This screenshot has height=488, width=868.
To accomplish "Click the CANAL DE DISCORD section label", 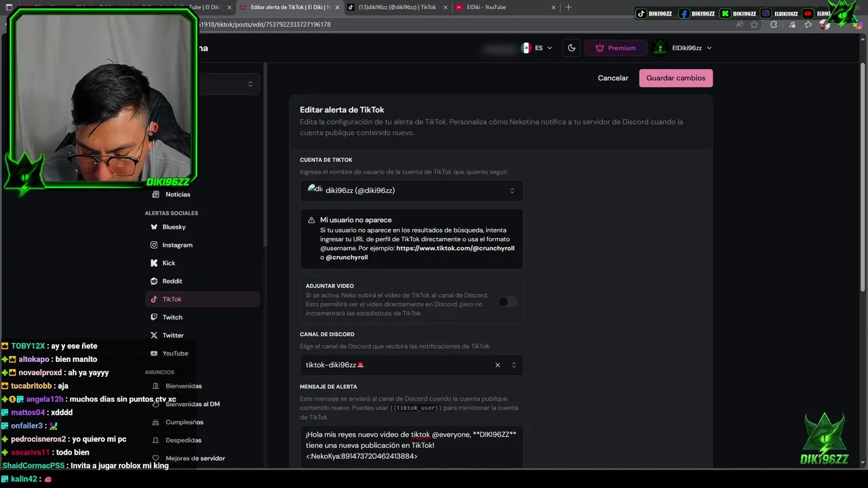I will tap(327, 334).
